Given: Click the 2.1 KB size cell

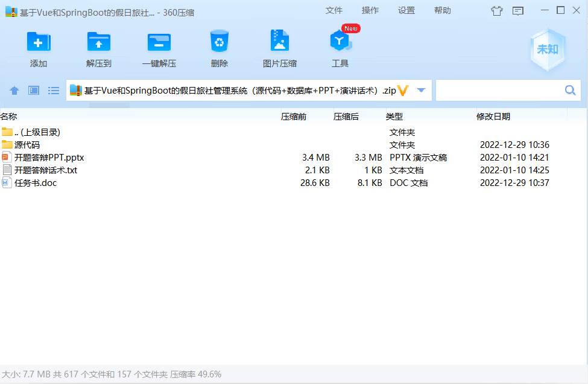Looking at the screenshot, I should coord(317,170).
